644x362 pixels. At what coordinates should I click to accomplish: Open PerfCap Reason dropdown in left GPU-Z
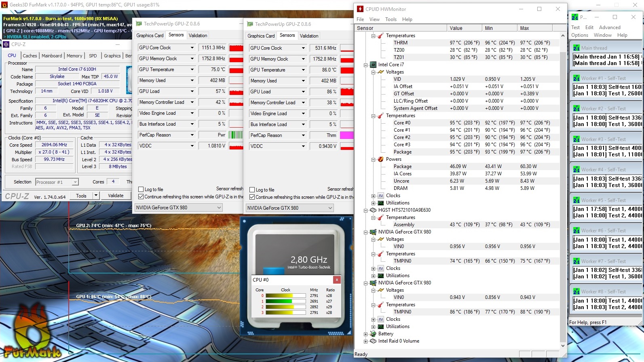coord(192,135)
